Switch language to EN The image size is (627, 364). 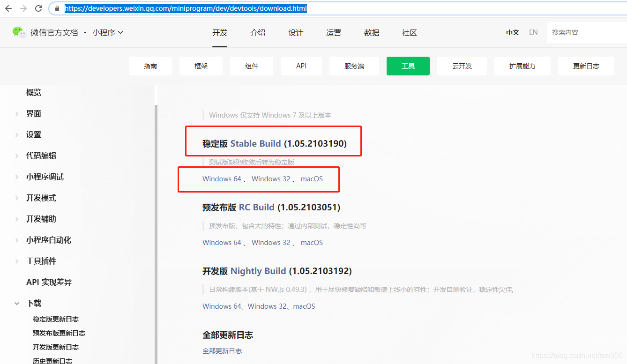pos(533,32)
